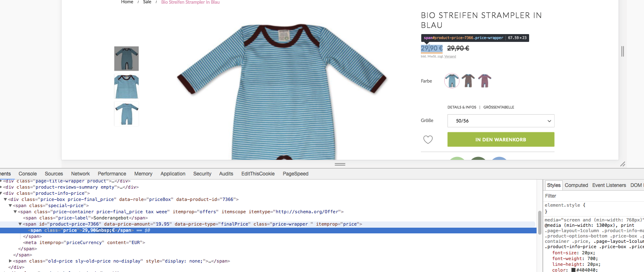Image resolution: width=644 pixels, height=272 pixels.
Task: Switch to the Memory tab
Action: pyautogui.click(x=143, y=174)
